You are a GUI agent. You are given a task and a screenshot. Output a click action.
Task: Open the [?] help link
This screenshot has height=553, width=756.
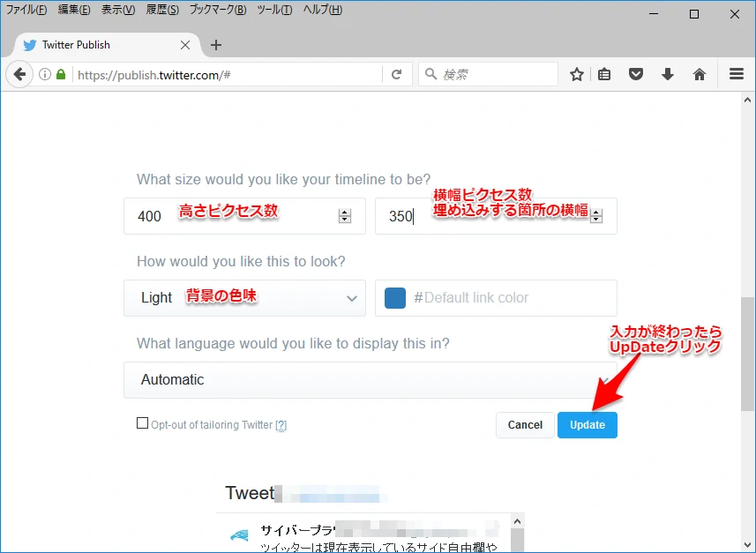(x=281, y=425)
